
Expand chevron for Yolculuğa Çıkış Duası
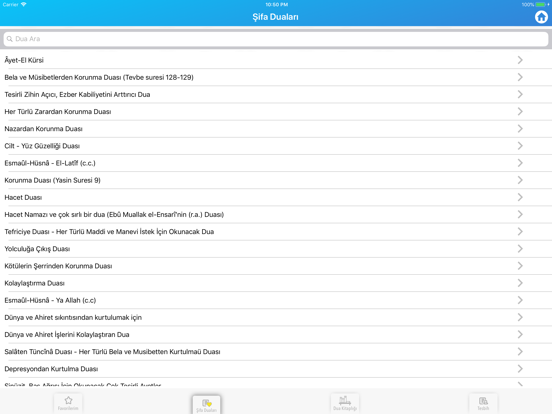(520, 249)
